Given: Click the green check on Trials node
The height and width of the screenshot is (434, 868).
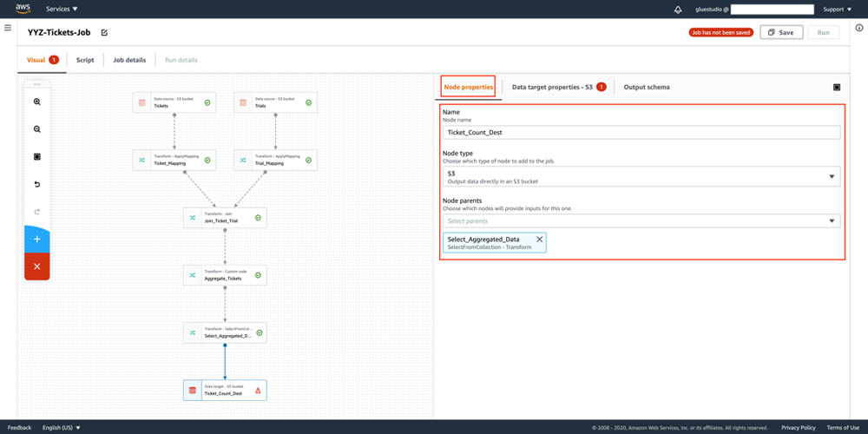Looking at the screenshot, I should [308, 102].
